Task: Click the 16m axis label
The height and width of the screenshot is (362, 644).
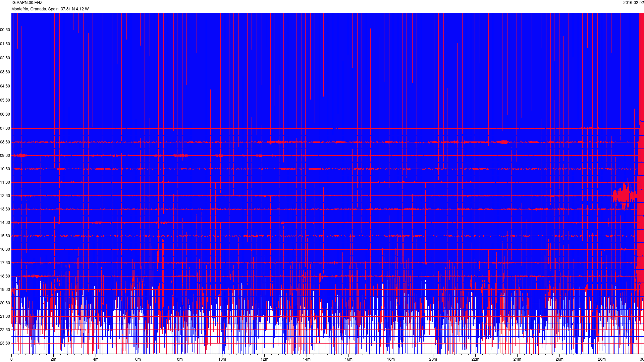Action: point(348,359)
